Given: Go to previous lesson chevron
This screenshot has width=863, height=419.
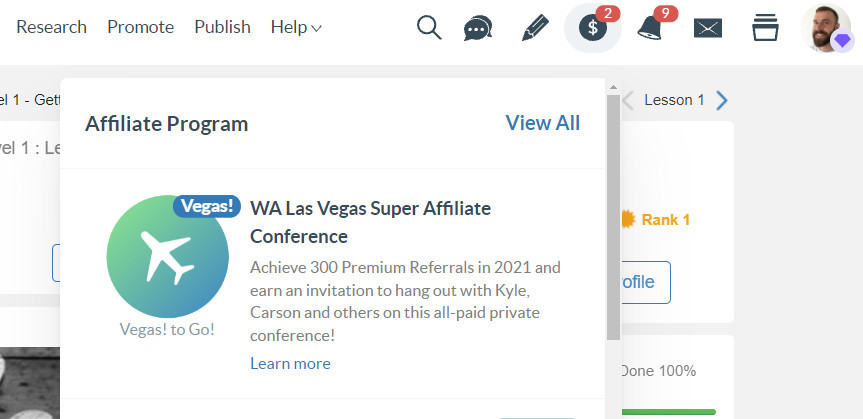Looking at the screenshot, I should pyautogui.click(x=628, y=100).
